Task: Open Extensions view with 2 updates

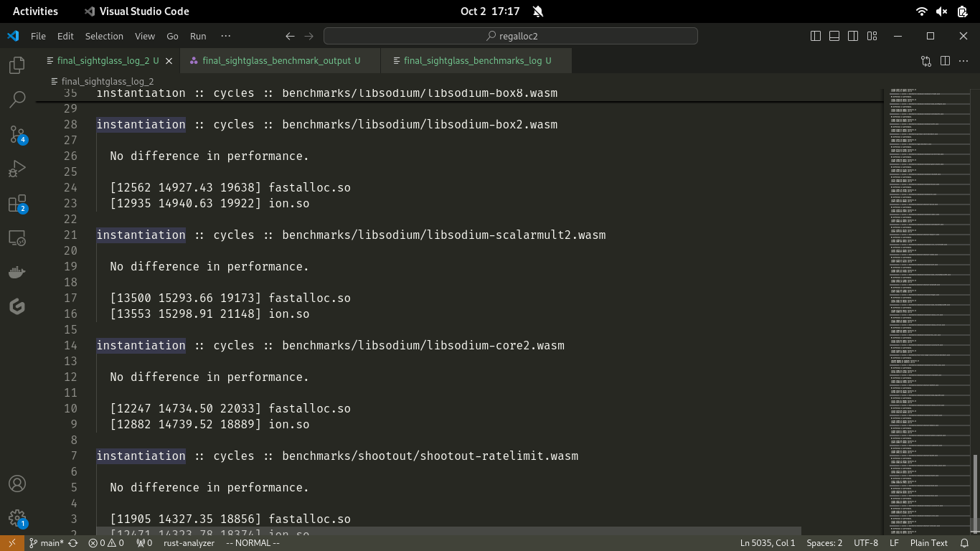Action: 17,204
